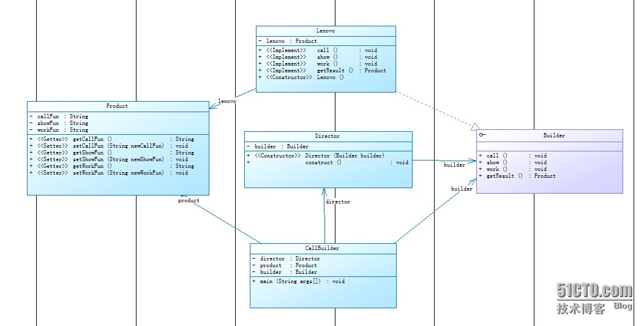Select the getWorkFun() getter method
The height and width of the screenshot is (326, 644).
coord(111,166)
